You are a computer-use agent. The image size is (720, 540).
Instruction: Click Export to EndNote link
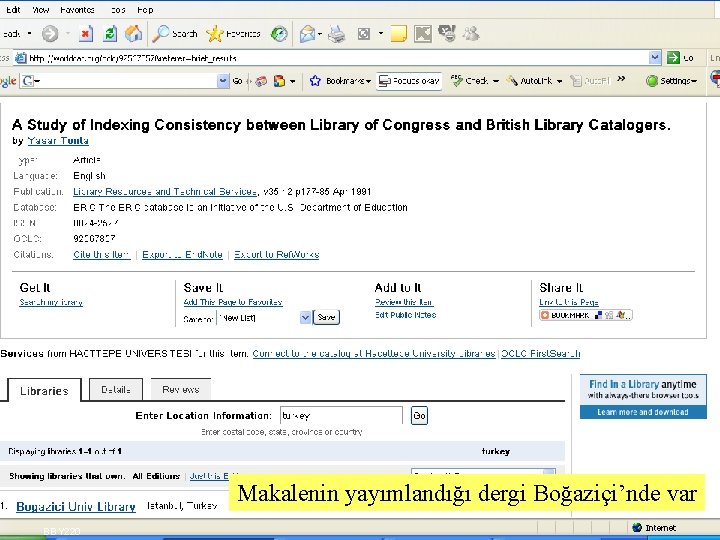(182, 254)
